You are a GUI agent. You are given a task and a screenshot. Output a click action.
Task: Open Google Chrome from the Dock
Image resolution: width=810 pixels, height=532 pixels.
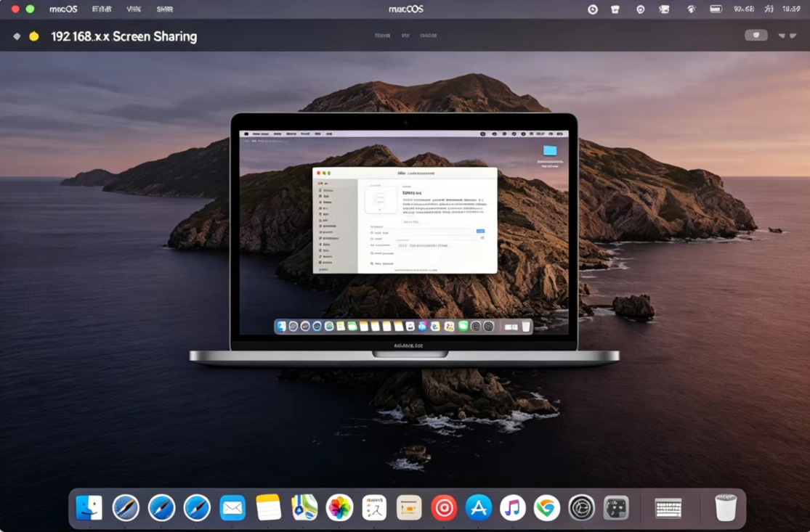(548, 507)
